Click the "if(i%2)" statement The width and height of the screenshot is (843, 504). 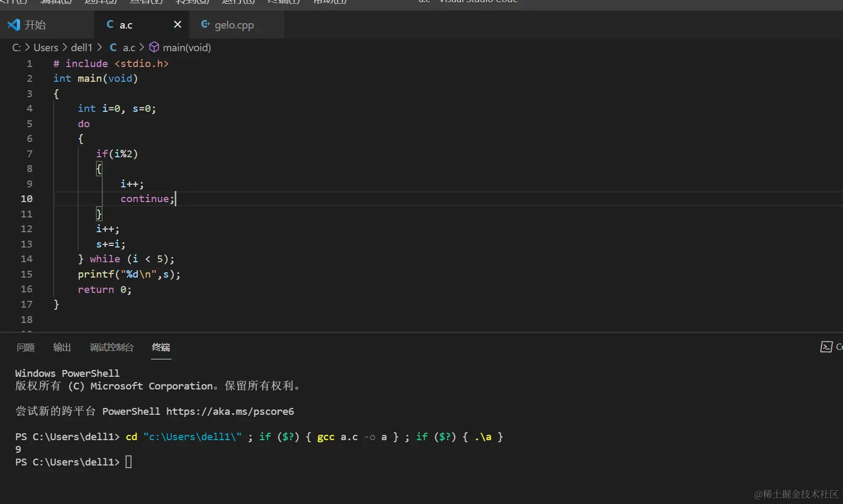tap(117, 154)
